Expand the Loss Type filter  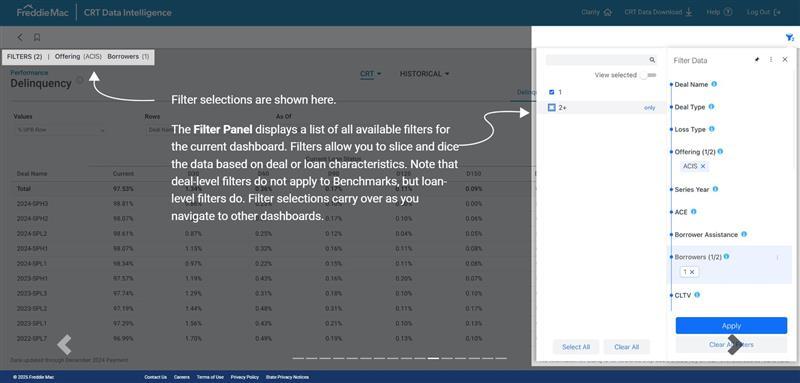coord(690,130)
